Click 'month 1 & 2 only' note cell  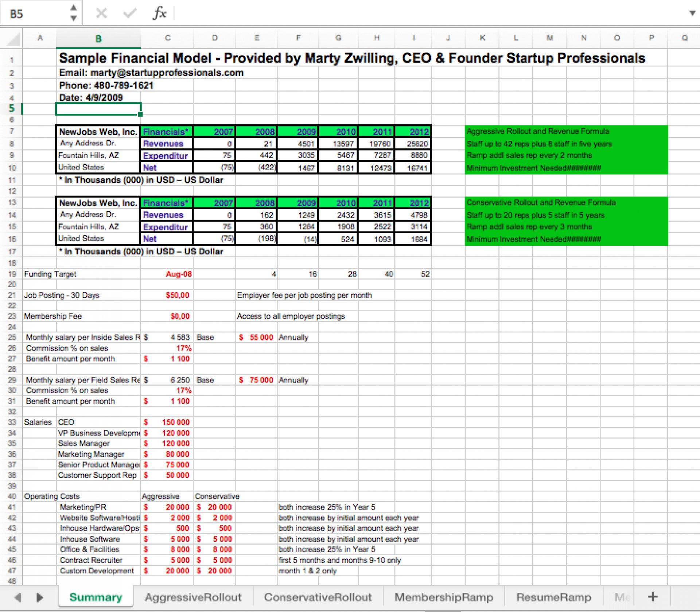pyautogui.click(x=307, y=571)
